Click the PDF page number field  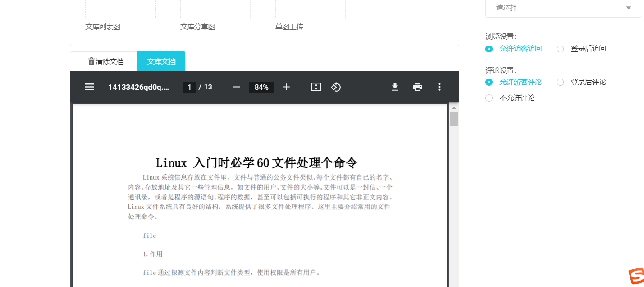(189, 87)
